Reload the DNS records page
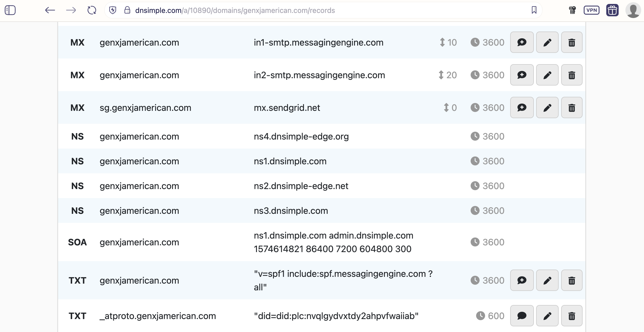Screen dimensions: 644x332 pos(92,10)
